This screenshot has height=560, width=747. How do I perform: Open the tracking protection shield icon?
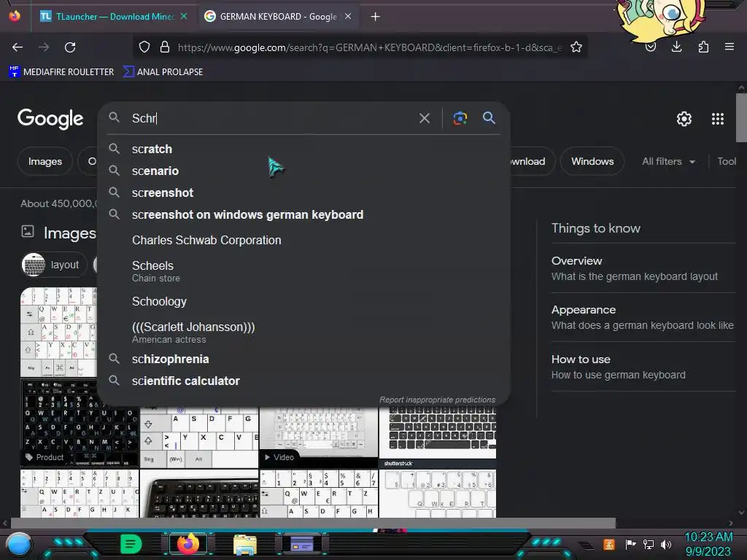tap(144, 47)
